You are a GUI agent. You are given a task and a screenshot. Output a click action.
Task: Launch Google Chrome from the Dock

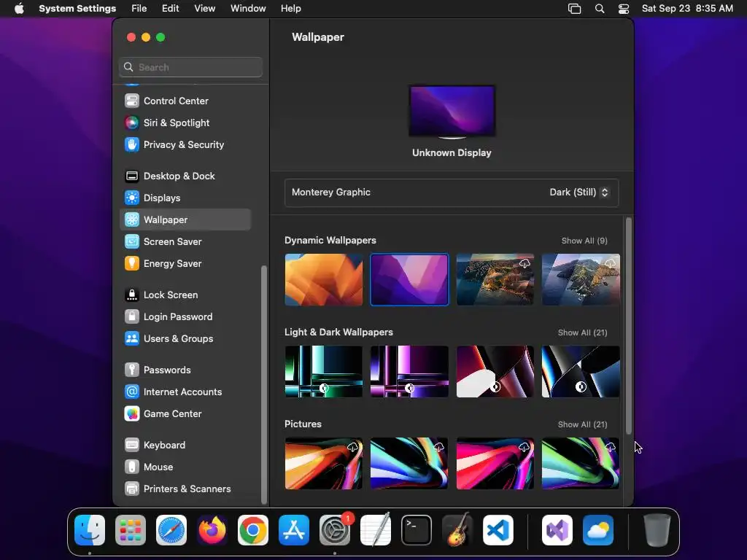[x=253, y=530]
